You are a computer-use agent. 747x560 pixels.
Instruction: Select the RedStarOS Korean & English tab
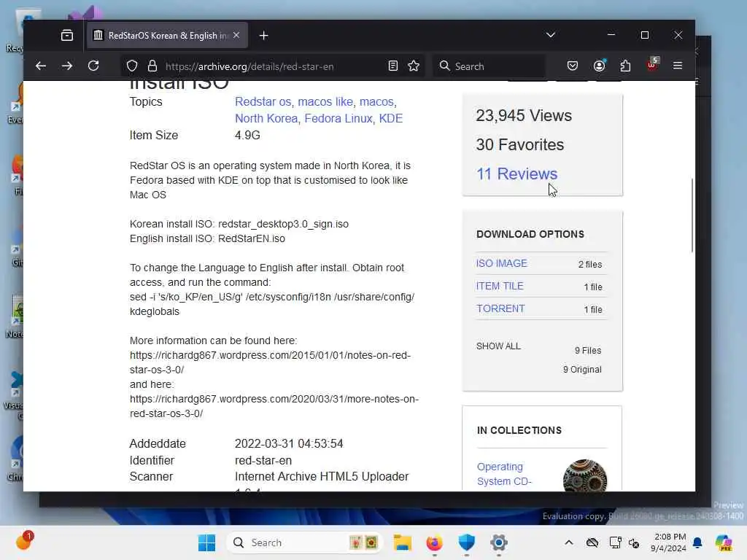tap(167, 35)
